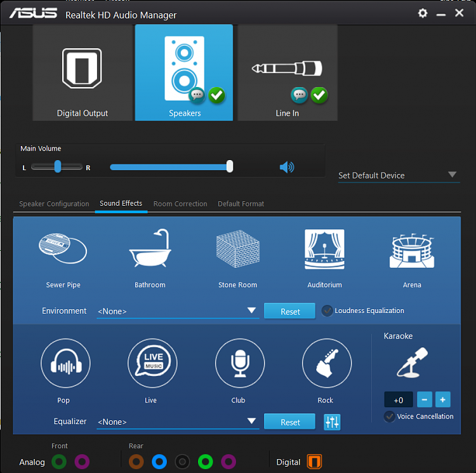Choose the Auditorium environment effect
The height and width of the screenshot is (473, 476).
[x=324, y=249]
